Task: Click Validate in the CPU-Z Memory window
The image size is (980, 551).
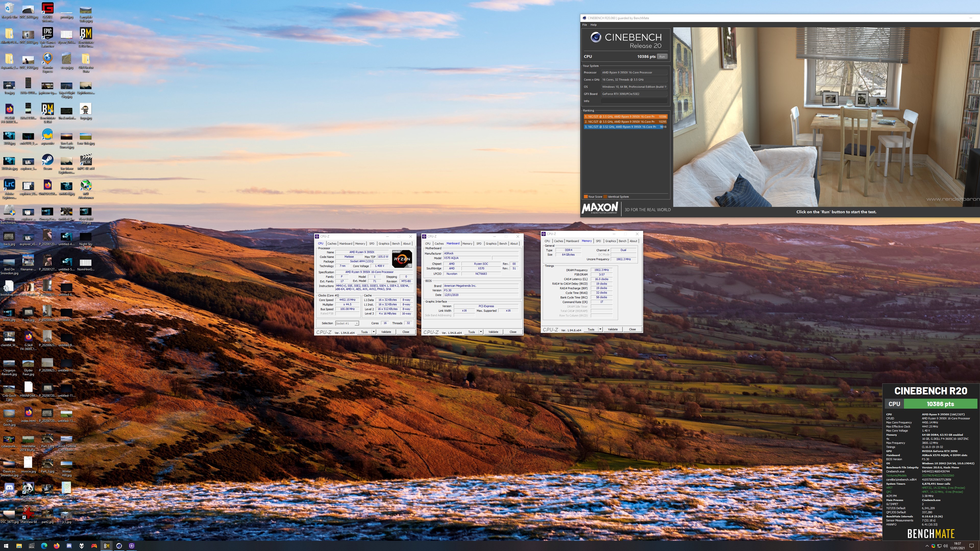Action: [x=612, y=329]
